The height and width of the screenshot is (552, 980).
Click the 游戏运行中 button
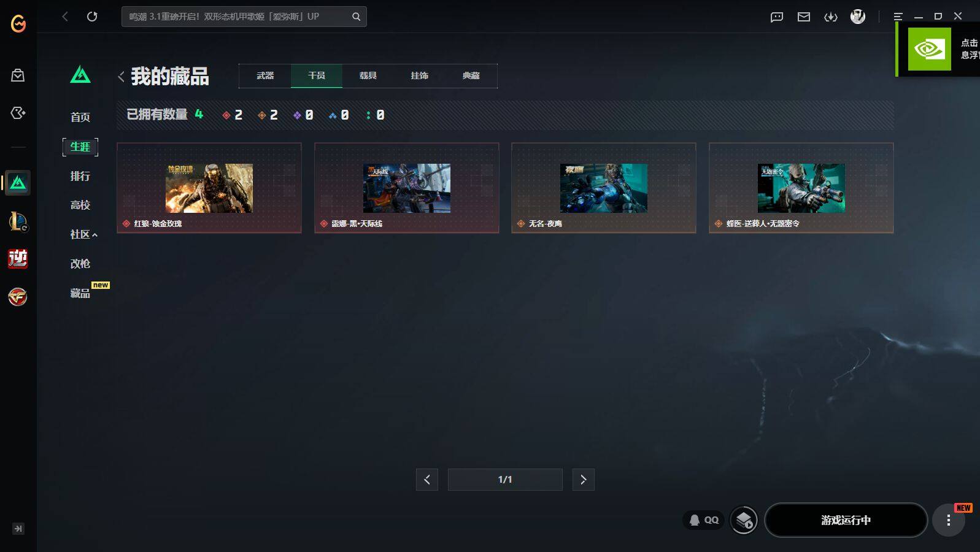pos(846,520)
